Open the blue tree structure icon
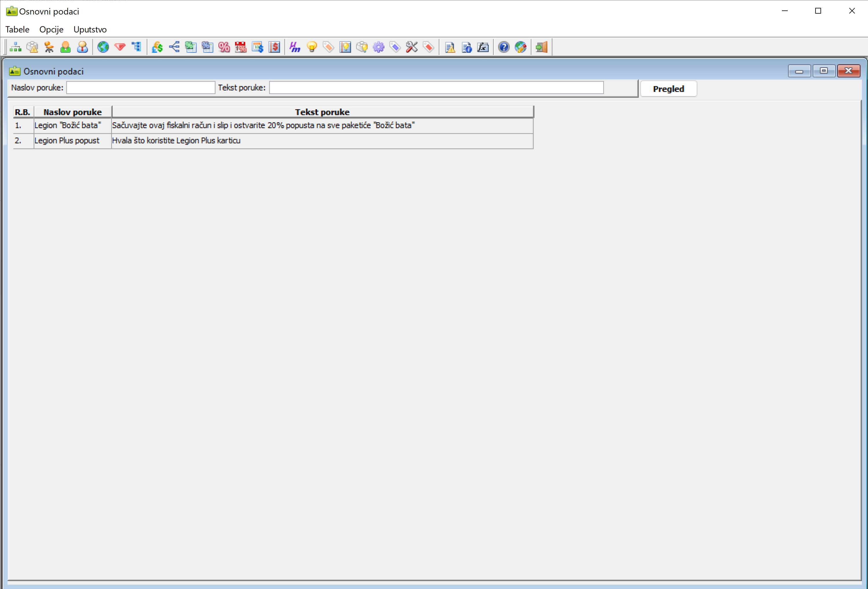The width and height of the screenshot is (868, 589). pos(137,47)
